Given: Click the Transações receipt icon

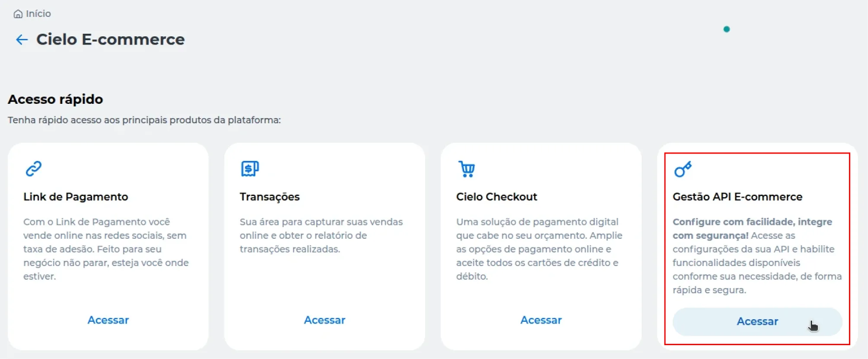Looking at the screenshot, I should (250, 169).
